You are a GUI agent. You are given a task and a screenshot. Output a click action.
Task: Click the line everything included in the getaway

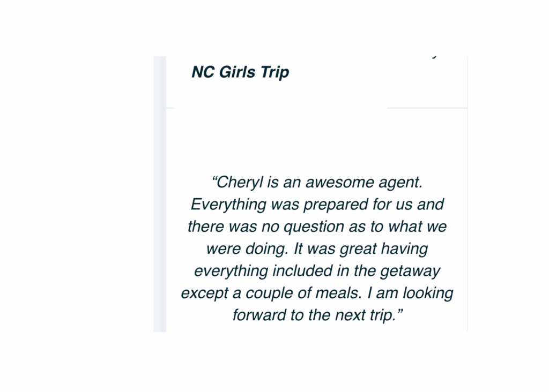click(x=317, y=271)
